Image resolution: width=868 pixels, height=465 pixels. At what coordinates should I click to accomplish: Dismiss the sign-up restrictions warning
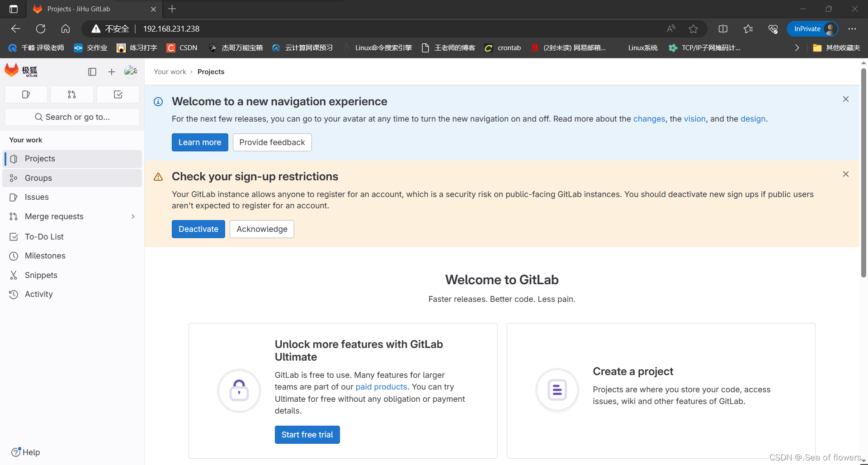click(846, 174)
